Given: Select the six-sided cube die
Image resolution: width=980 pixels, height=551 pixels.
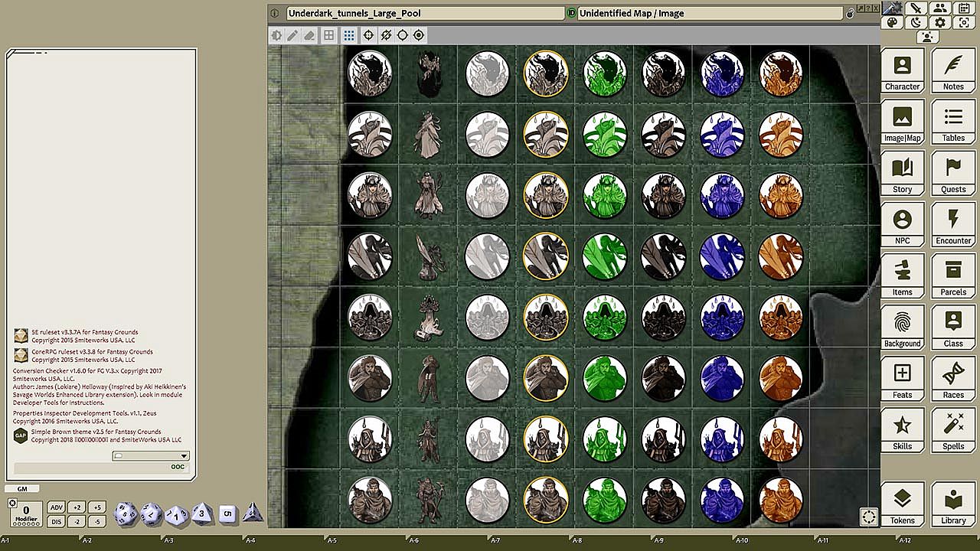Looking at the screenshot, I should (227, 514).
